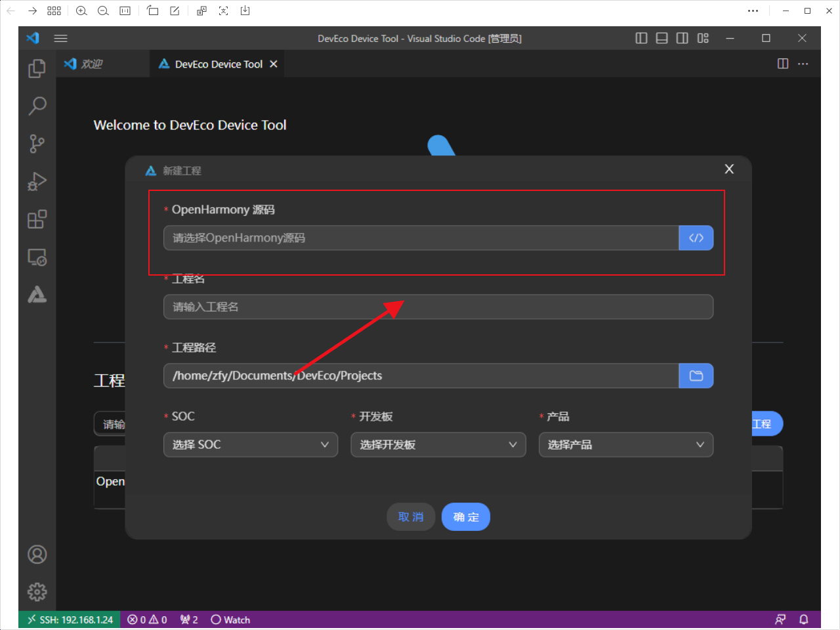840x630 pixels.
Task: Split the editor to the right
Action: coord(783,64)
